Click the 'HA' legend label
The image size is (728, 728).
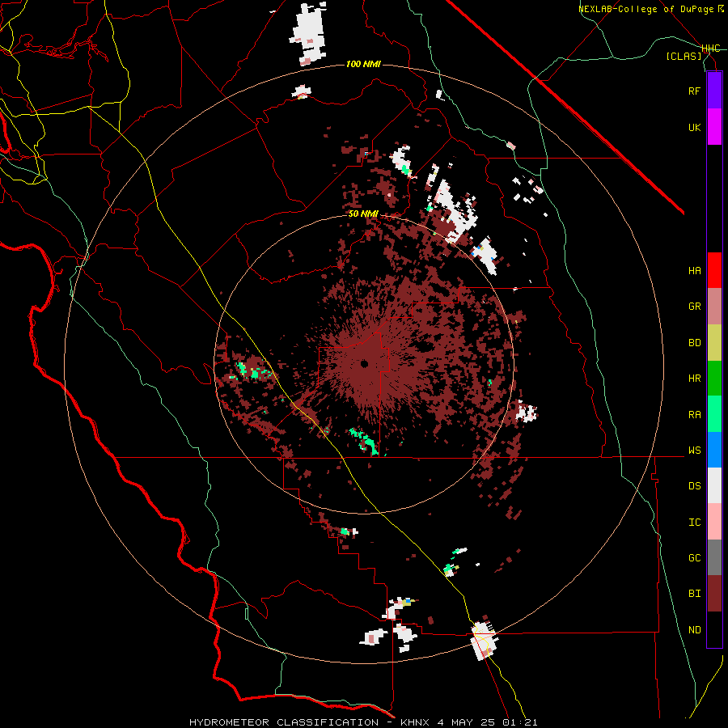[x=694, y=271]
